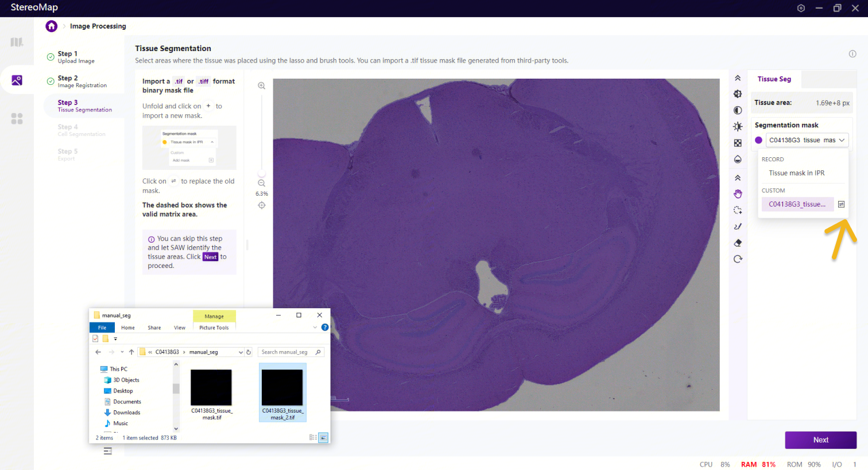Image resolution: width=868 pixels, height=470 pixels.
Task: Collapse the upper image adjustment tool group
Action: [738, 78]
